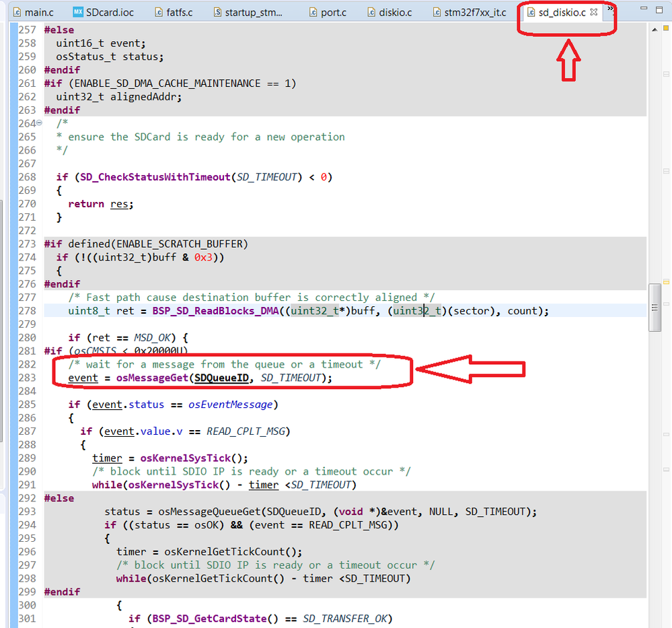Click READ_CPLT_MSG on line 287
The image size is (672, 628).
(246, 431)
